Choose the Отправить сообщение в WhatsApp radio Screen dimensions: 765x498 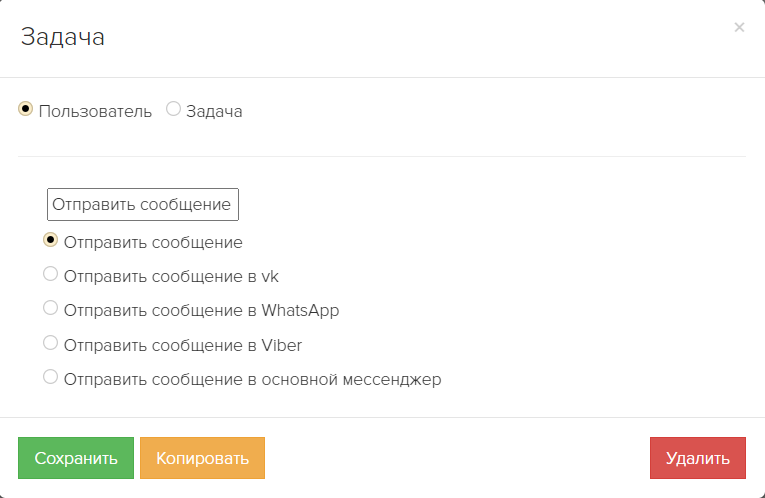click(x=50, y=308)
